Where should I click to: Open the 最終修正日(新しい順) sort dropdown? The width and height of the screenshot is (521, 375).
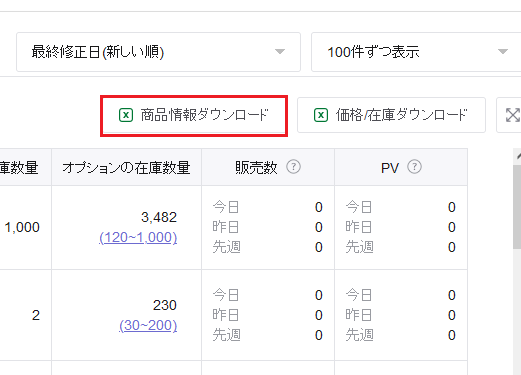coord(158,52)
